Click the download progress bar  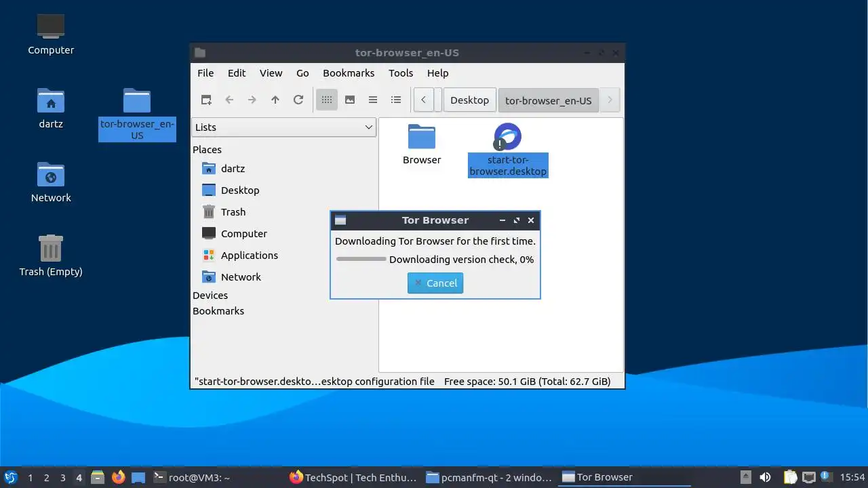coord(361,259)
